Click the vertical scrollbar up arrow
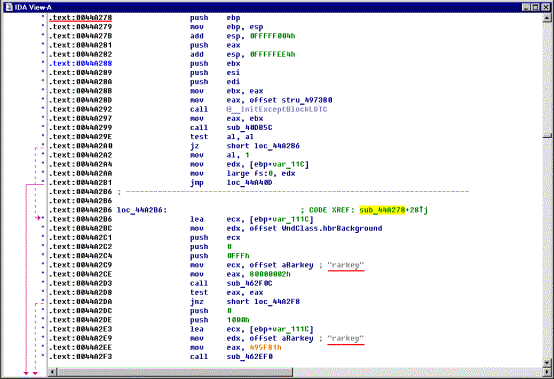Screen dimensions: 554x379 [x=547, y=17]
